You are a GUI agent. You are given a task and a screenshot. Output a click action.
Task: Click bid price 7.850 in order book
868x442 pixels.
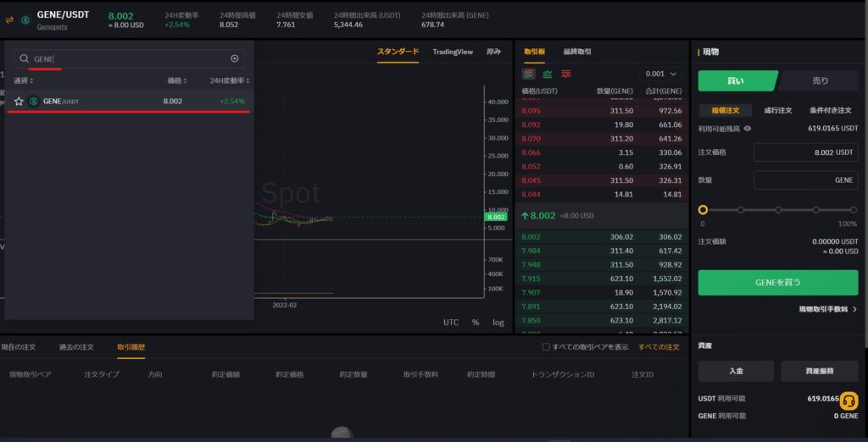click(x=531, y=320)
